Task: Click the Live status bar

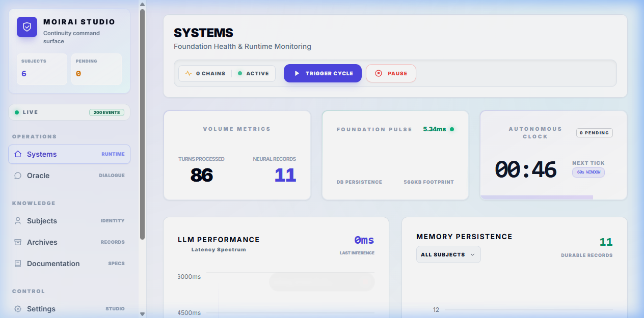Action: tap(69, 112)
